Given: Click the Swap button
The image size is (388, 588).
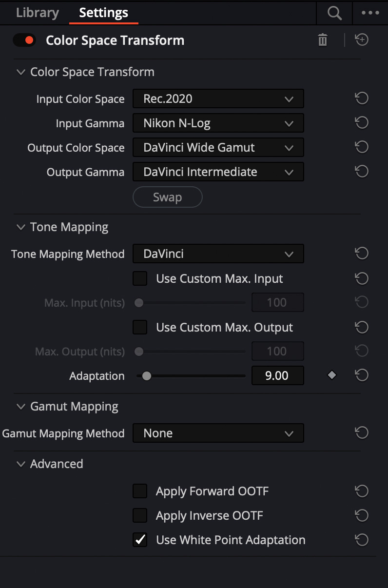Looking at the screenshot, I should pyautogui.click(x=167, y=197).
